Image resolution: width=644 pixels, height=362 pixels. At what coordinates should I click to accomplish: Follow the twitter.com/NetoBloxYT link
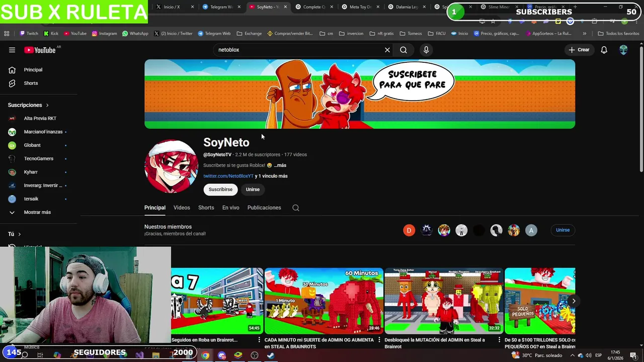tap(228, 176)
